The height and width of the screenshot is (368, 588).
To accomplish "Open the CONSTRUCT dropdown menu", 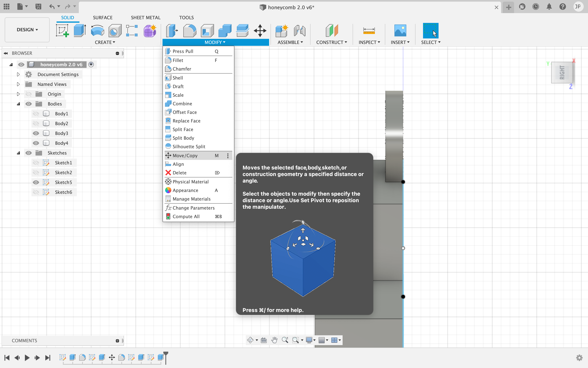I will coord(331,42).
